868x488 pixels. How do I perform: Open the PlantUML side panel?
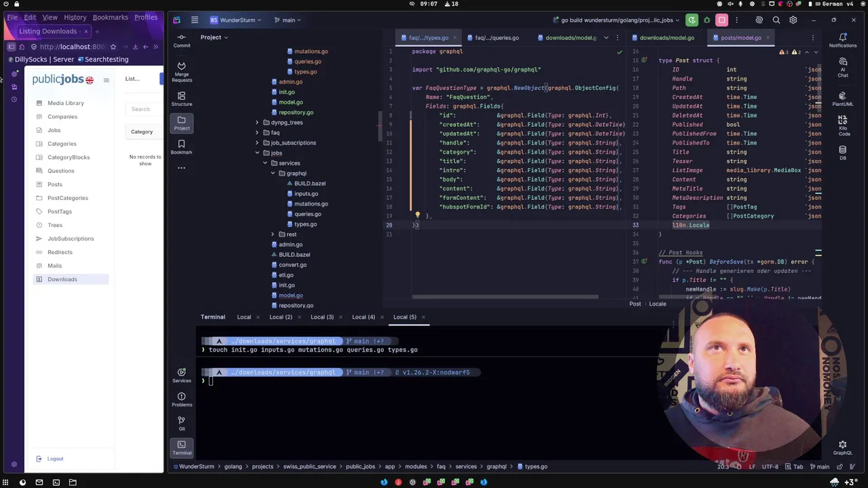pos(843,99)
